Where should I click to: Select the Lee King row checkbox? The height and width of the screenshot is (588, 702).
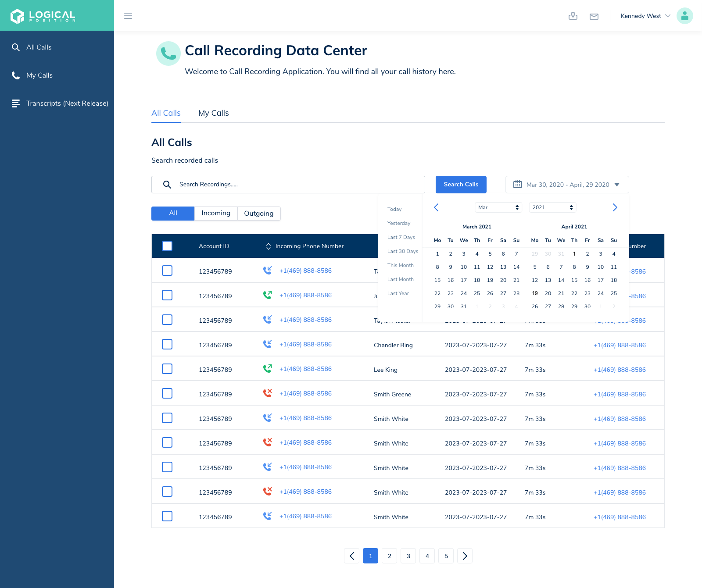coord(167,369)
